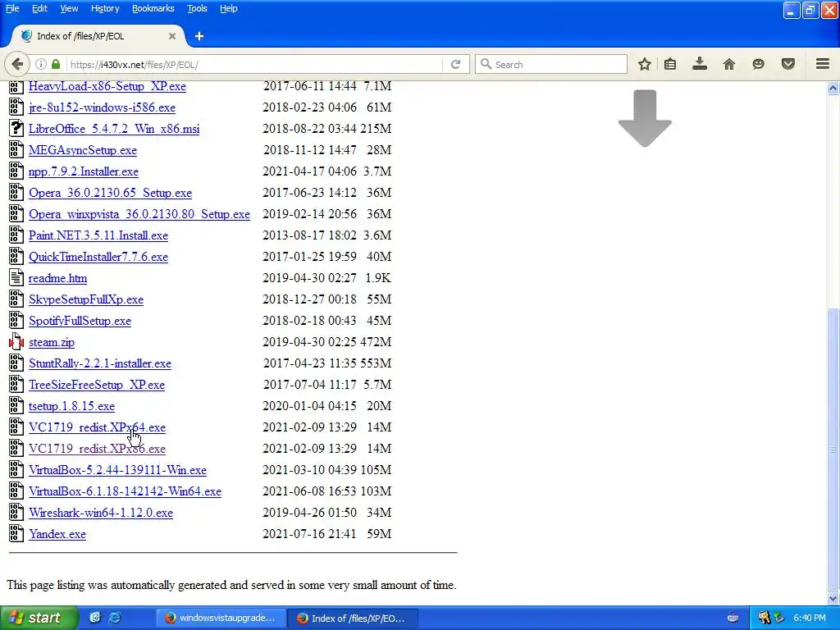
Task: Download VirtualBox-6.1.18-142142-Win64.exe link
Action: (125, 491)
